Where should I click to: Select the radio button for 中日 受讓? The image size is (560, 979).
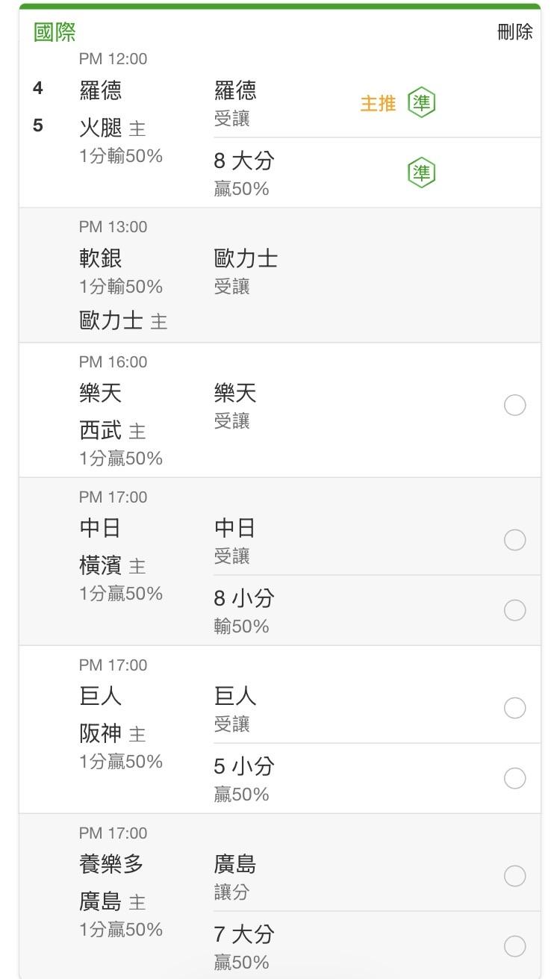[x=514, y=540]
